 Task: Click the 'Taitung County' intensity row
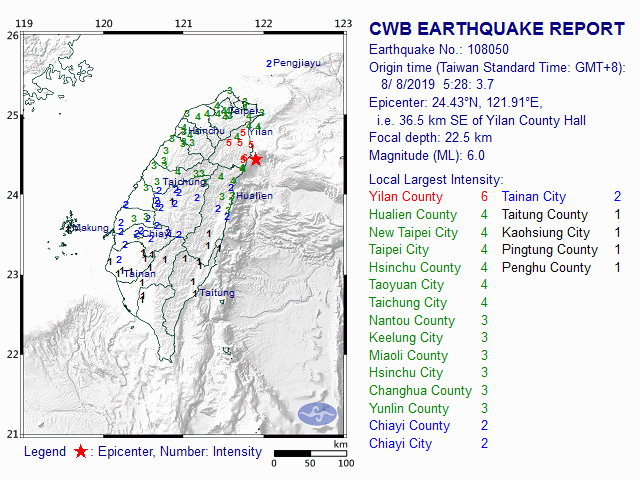[x=561, y=215]
